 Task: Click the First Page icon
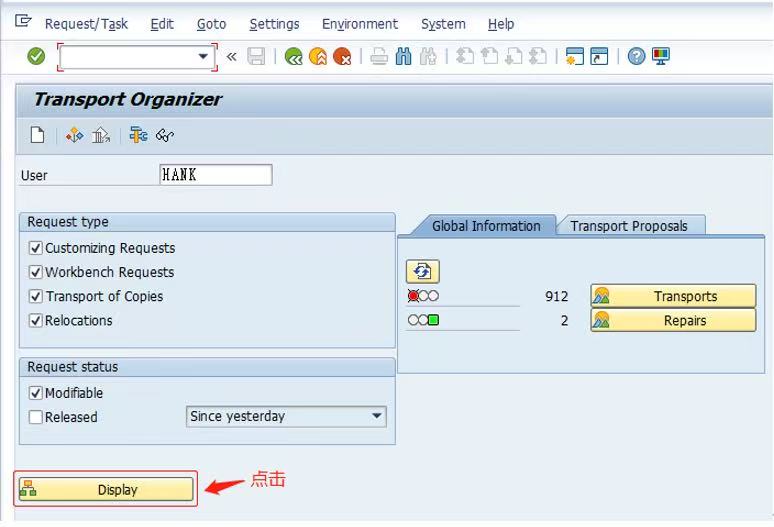(x=464, y=56)
